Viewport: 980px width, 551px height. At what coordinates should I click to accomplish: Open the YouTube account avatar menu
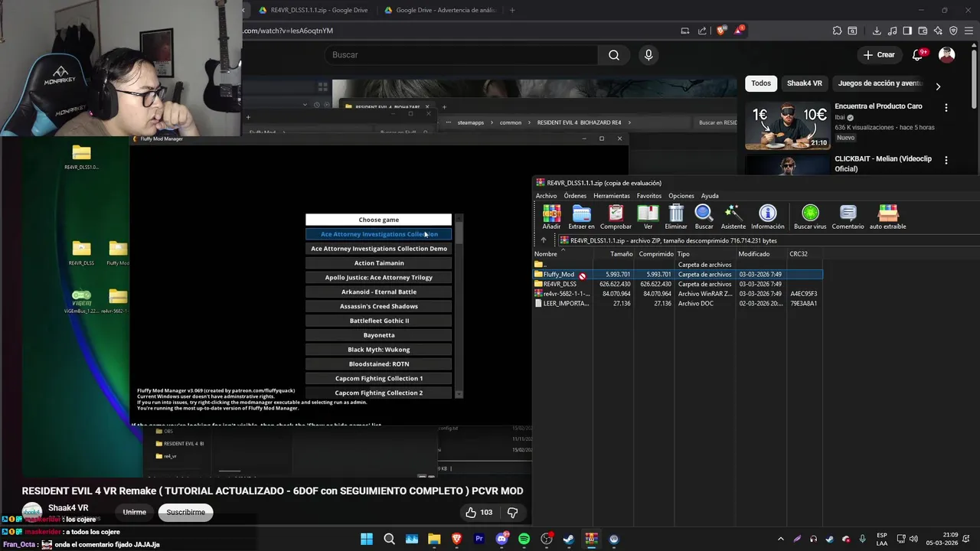(947, 55)
